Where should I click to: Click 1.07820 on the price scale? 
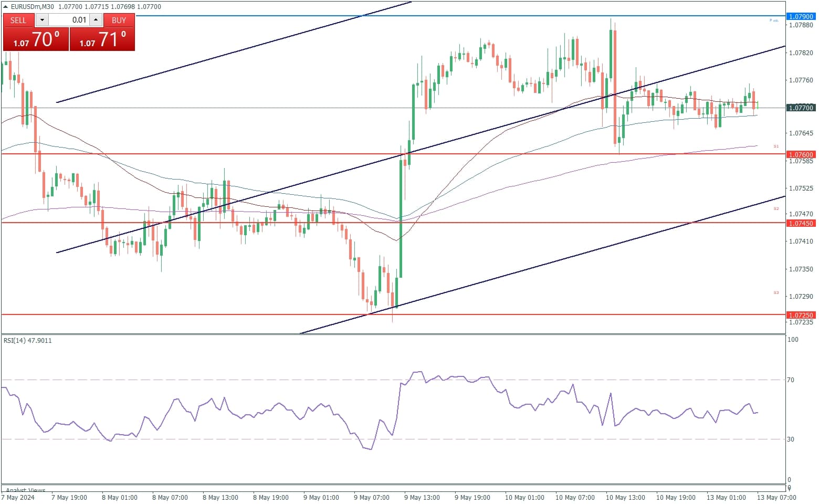[801, 52]
